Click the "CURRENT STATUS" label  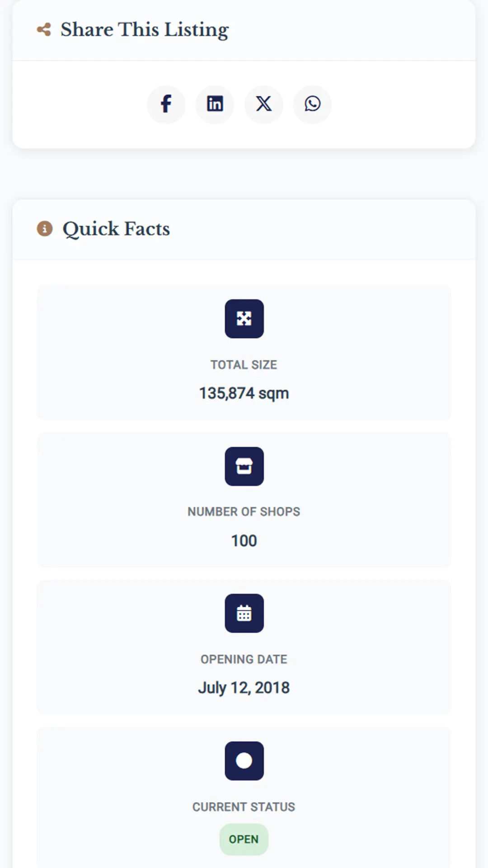(x=244, y=807)
